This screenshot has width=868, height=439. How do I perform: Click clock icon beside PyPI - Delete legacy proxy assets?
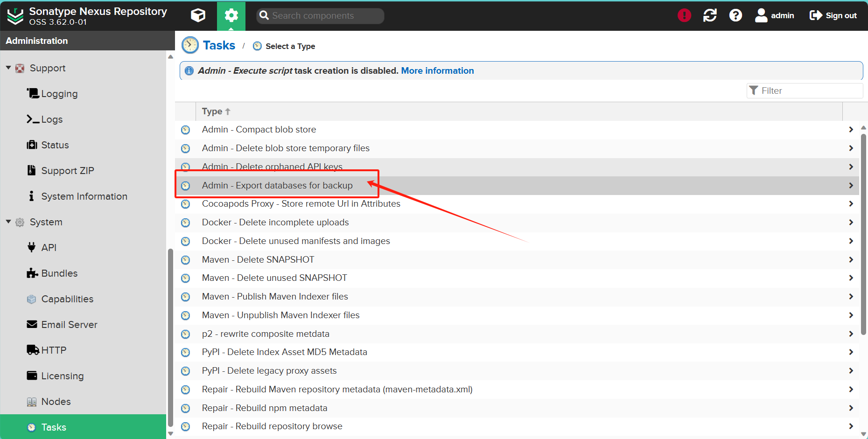pyautogui.click(x=186, y=371)
